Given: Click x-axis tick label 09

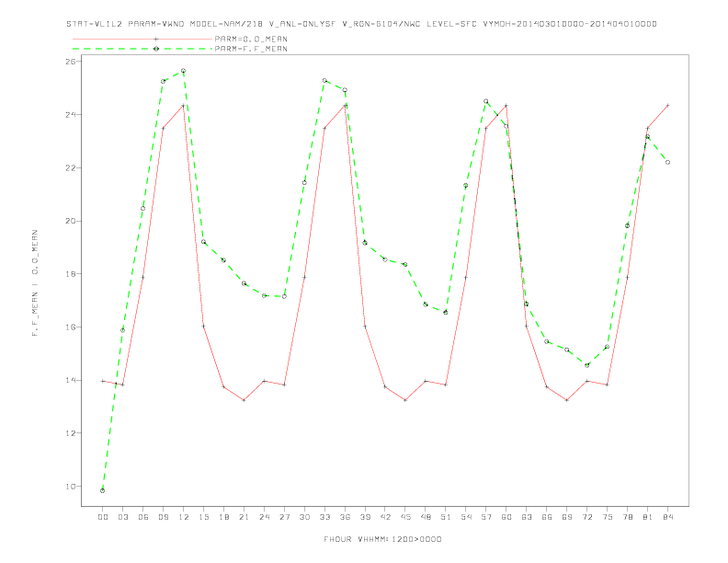Looking at the screenshot, I should click(x=163, y=517).
